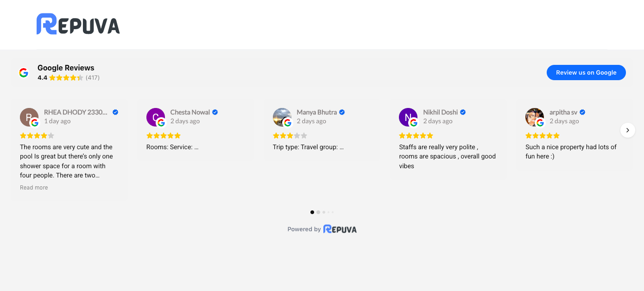Click the Repuva logo in the header

point(78,24)
